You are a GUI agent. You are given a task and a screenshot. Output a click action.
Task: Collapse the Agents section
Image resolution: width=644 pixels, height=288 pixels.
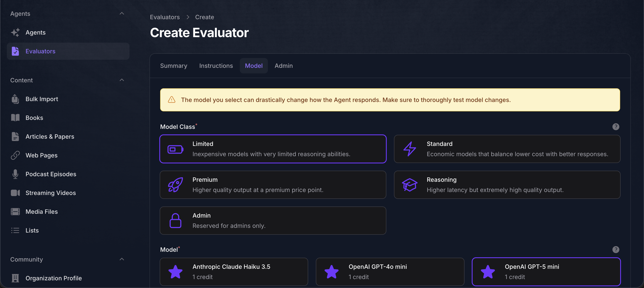[122, 13]
